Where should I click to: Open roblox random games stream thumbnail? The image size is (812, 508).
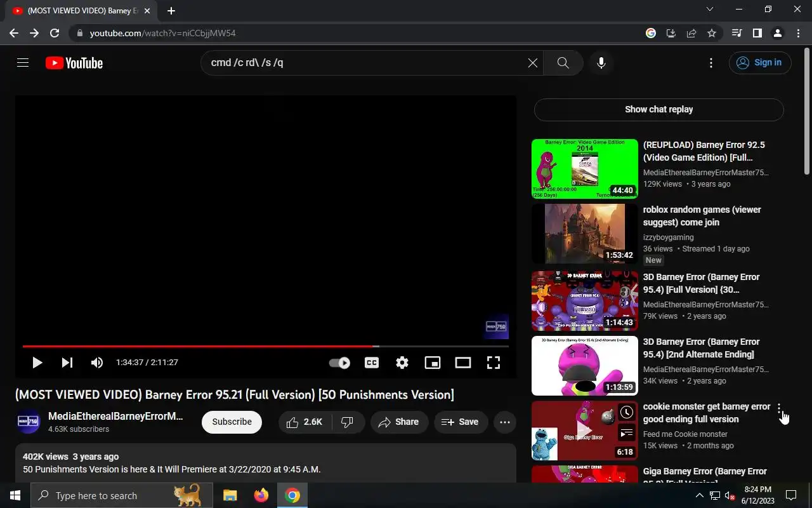[585, 234]
